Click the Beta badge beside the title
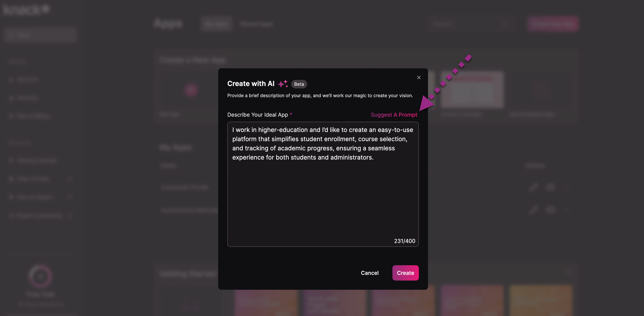Screen dimensions: 644x316 (x=299, y=84)
